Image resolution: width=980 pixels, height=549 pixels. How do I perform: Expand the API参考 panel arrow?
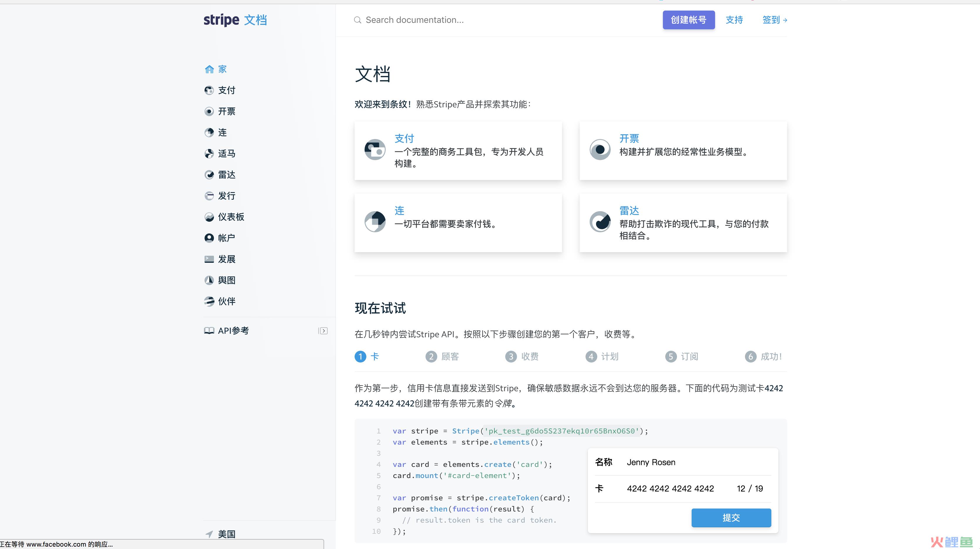[323, 331]
